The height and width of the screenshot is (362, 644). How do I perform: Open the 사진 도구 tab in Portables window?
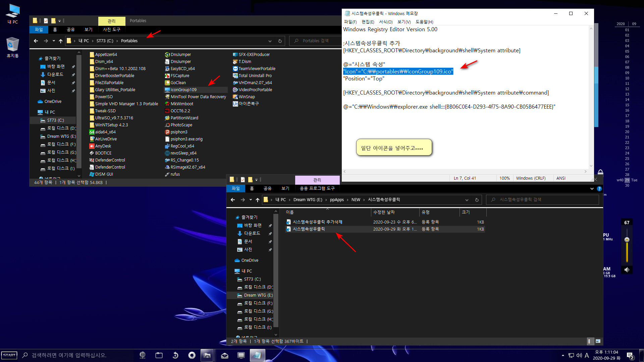pyautogui.click(x=112, y=29)
